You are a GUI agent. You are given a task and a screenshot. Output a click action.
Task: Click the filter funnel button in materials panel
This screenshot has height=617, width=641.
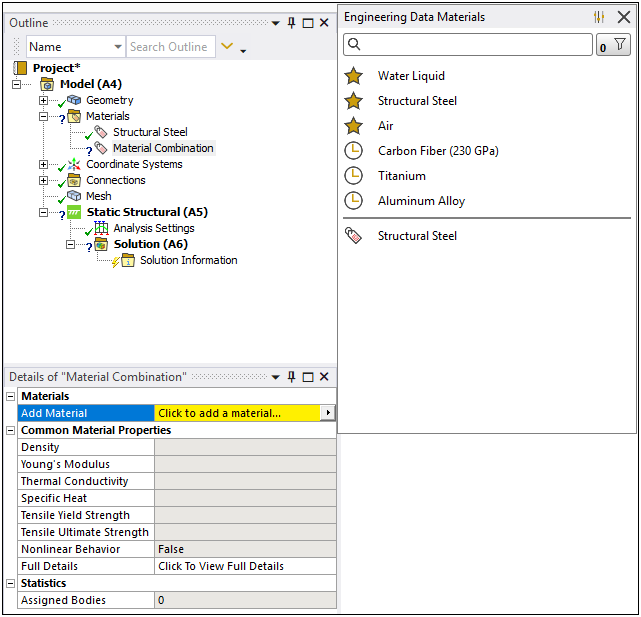point(613,45)
